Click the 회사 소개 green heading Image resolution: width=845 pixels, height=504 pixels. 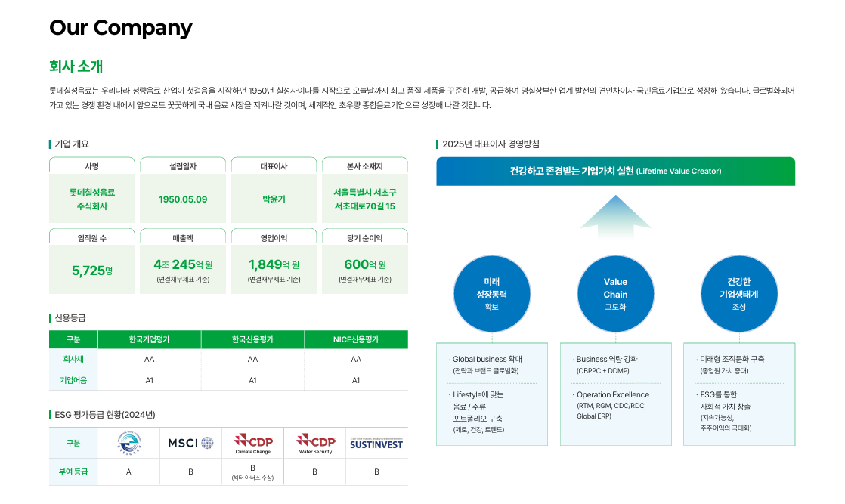coord(76,66)
